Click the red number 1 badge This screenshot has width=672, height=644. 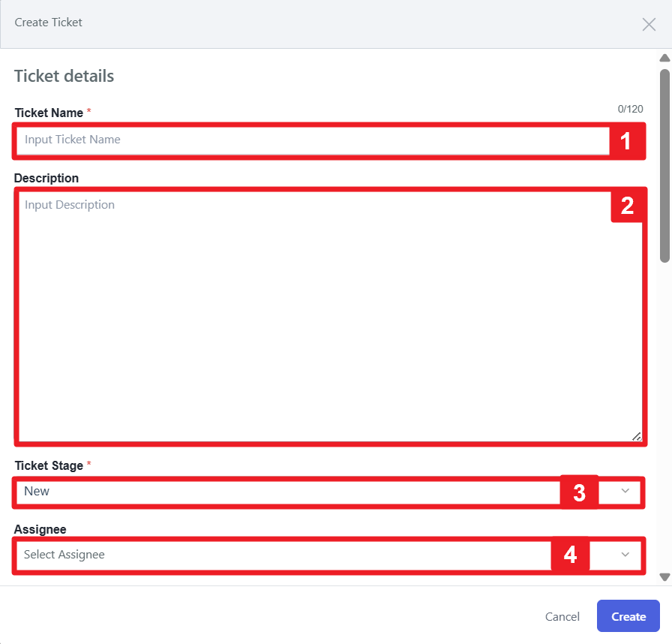(x=625, y=141)
